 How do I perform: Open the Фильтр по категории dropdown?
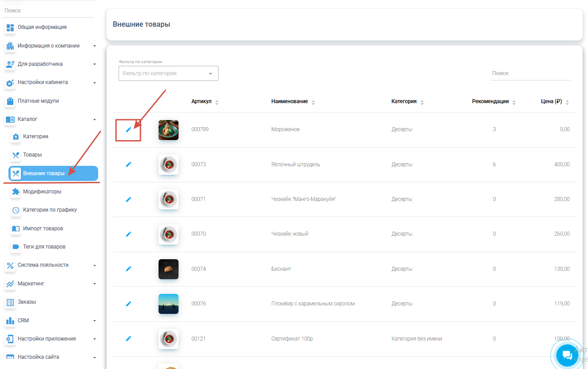(x=168, y=74)
